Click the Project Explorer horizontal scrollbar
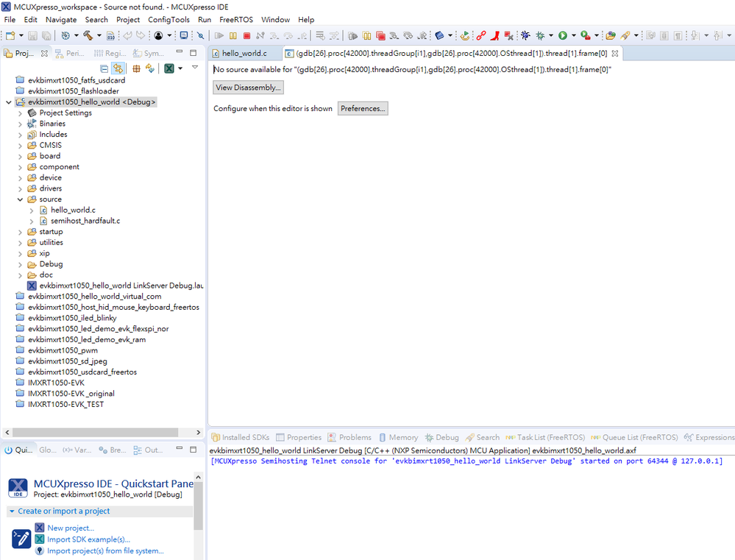Viewport: 735px width, 560px height. [95, 432]
